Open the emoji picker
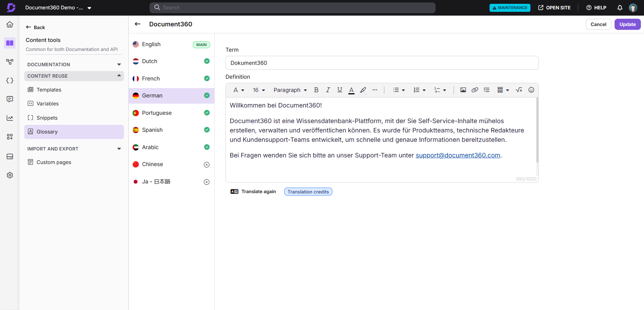 (531, 90)
